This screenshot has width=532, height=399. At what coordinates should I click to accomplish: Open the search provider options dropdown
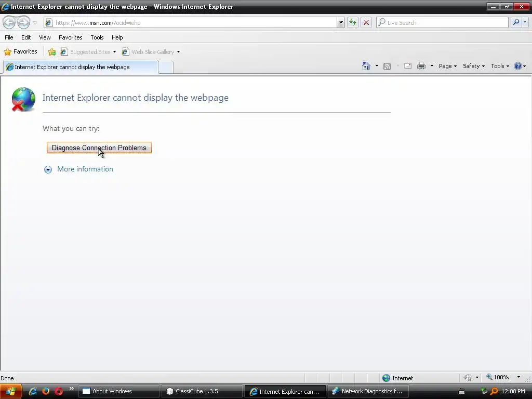[525, 22]
